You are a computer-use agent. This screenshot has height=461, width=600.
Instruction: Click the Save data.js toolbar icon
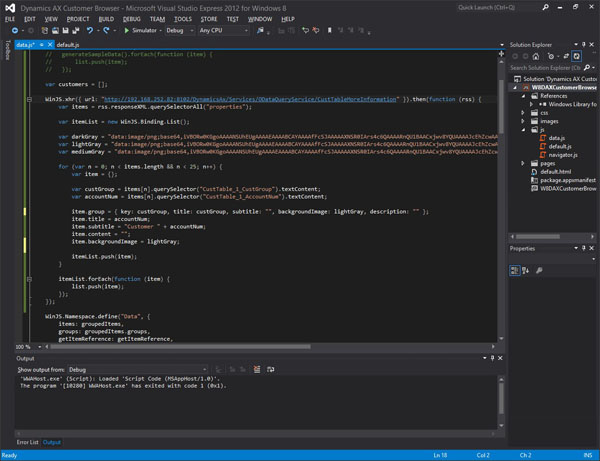[65, 30]
